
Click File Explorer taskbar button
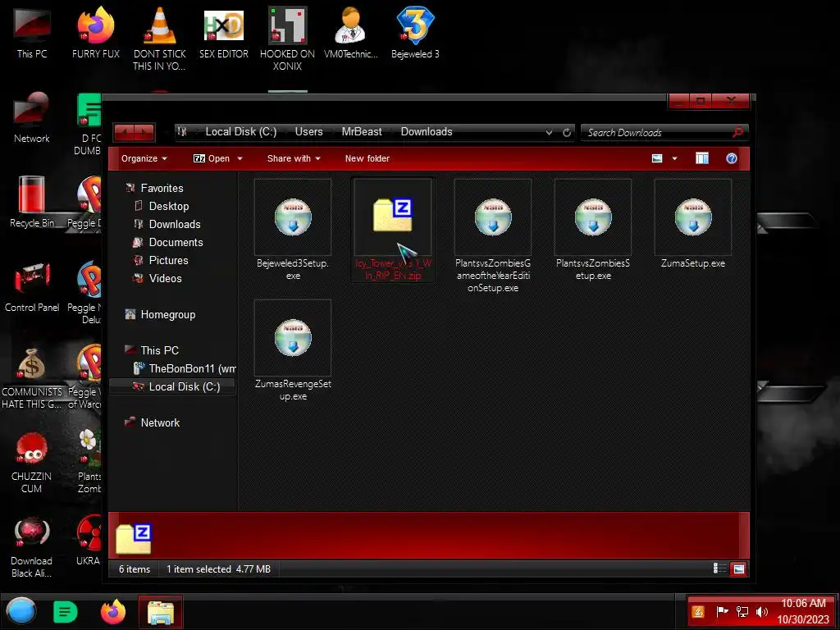(161, 612)
